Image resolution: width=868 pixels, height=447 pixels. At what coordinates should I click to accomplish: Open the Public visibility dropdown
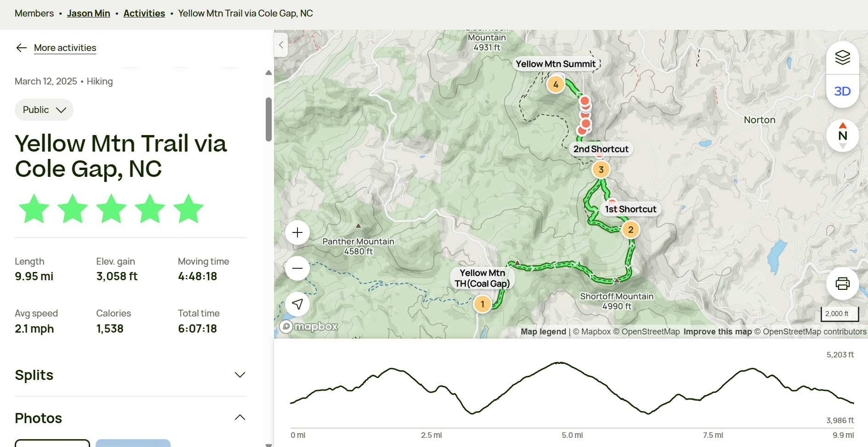click(44, 110)
